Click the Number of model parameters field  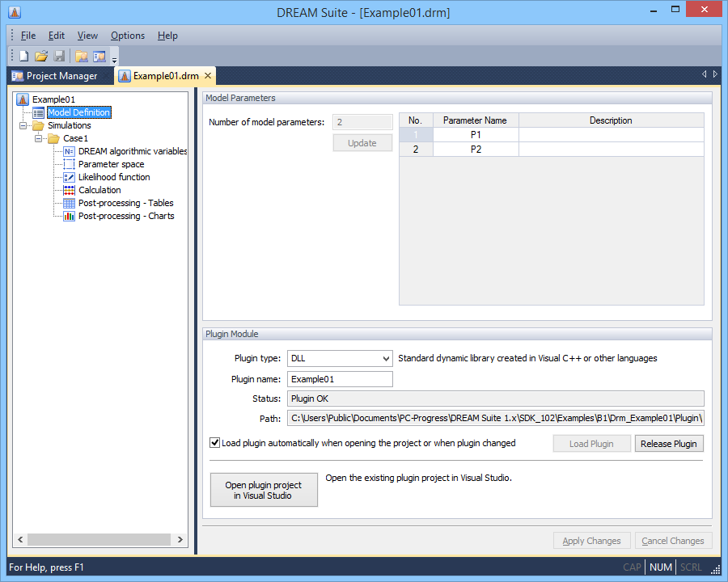pos(362,122)
